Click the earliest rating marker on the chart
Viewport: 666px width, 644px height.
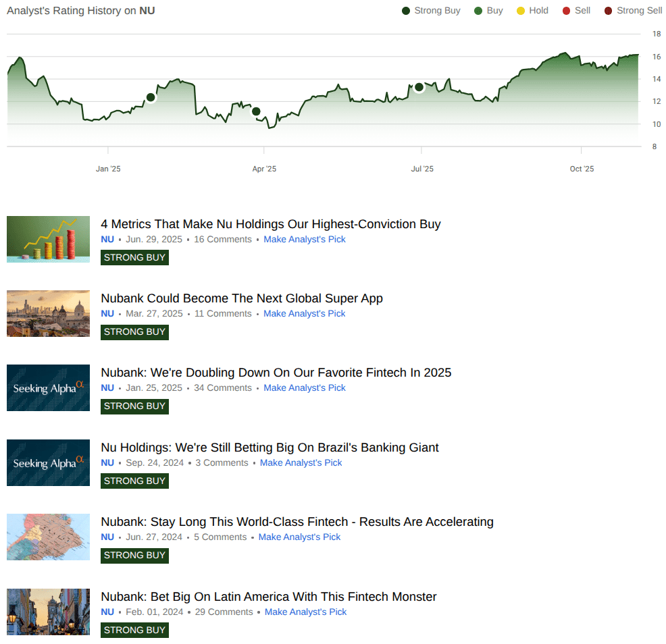click(x=150, y=97)
